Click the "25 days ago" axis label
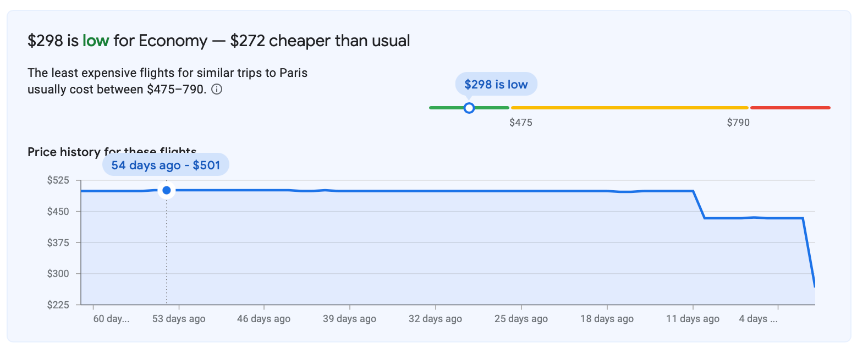This screenshot has width=868, height=354. 521,319
